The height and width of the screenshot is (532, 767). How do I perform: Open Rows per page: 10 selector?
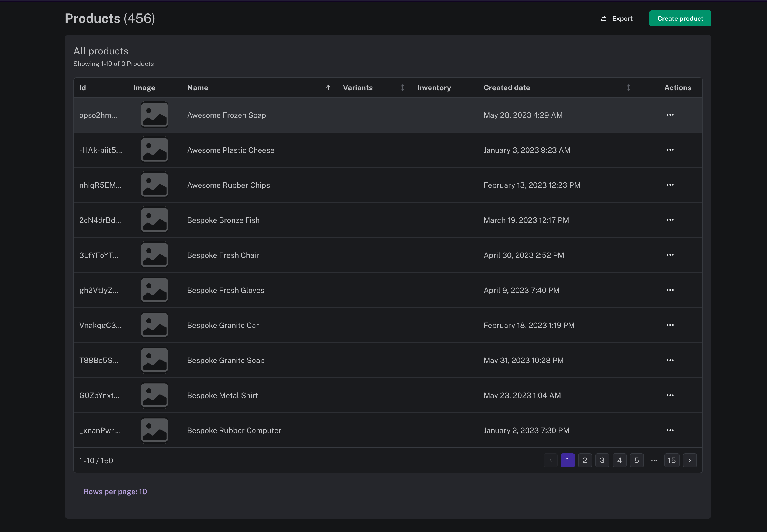[115, 492]
